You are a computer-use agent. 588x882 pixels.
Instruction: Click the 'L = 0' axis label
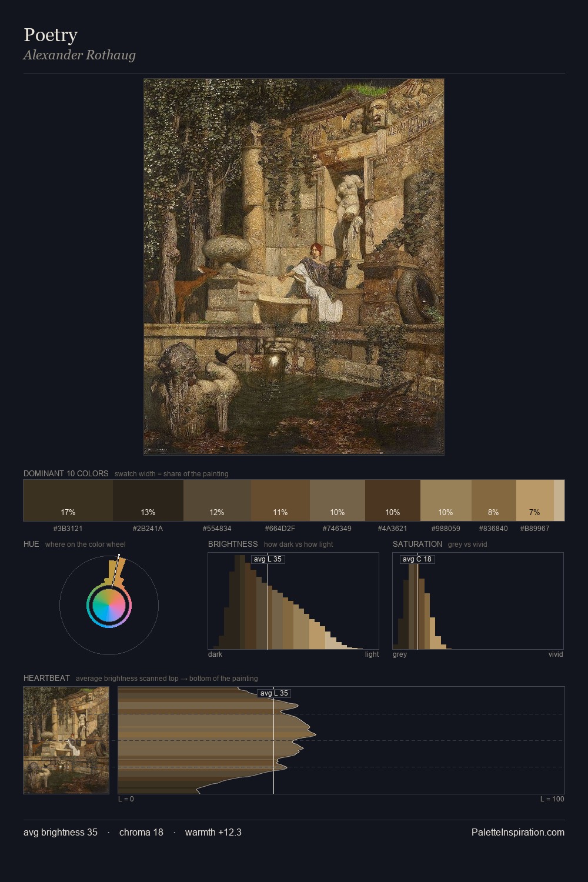click(126, 799)
